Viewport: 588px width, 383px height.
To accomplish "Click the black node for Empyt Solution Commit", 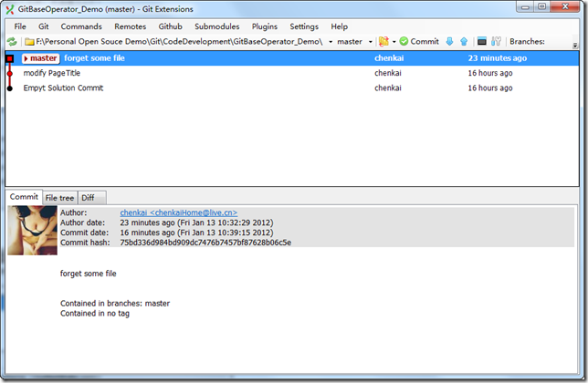I will [10, 88].
